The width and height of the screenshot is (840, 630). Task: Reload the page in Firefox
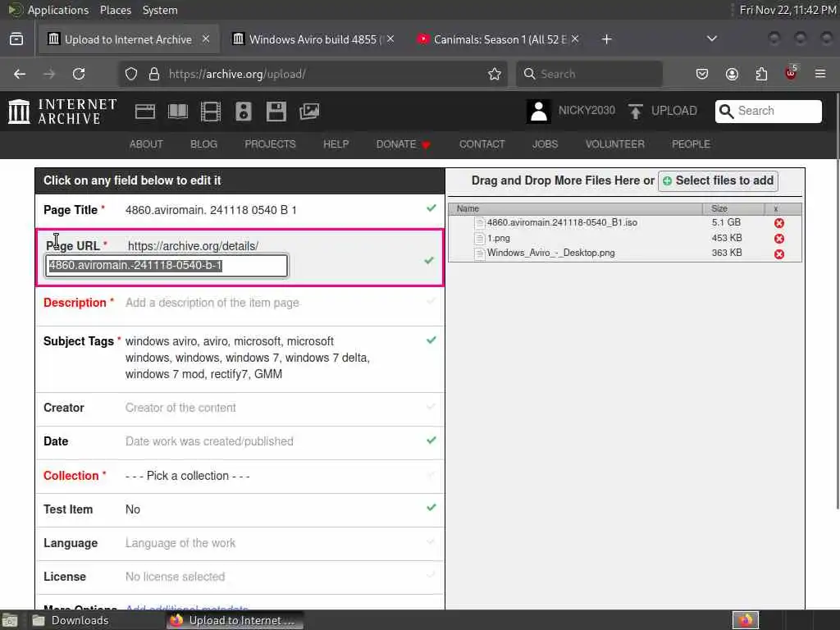point(79,74)
